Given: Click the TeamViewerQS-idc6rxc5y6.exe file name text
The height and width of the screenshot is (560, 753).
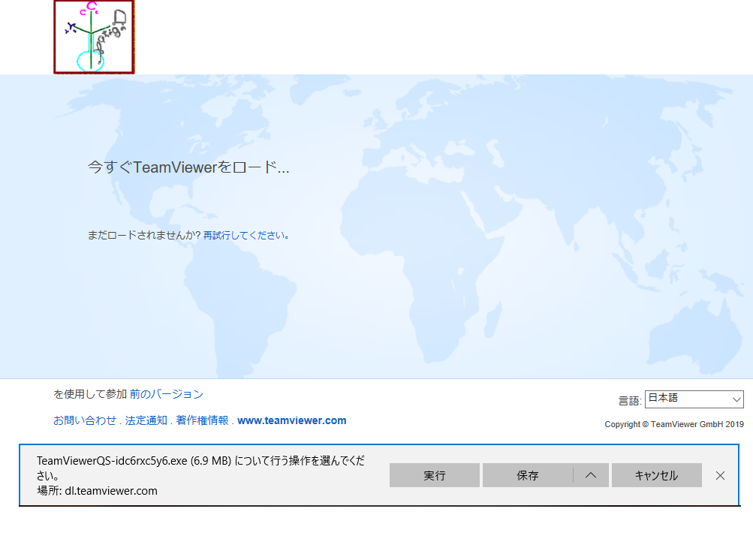Looking at the screenshot, I should point(112,461).
